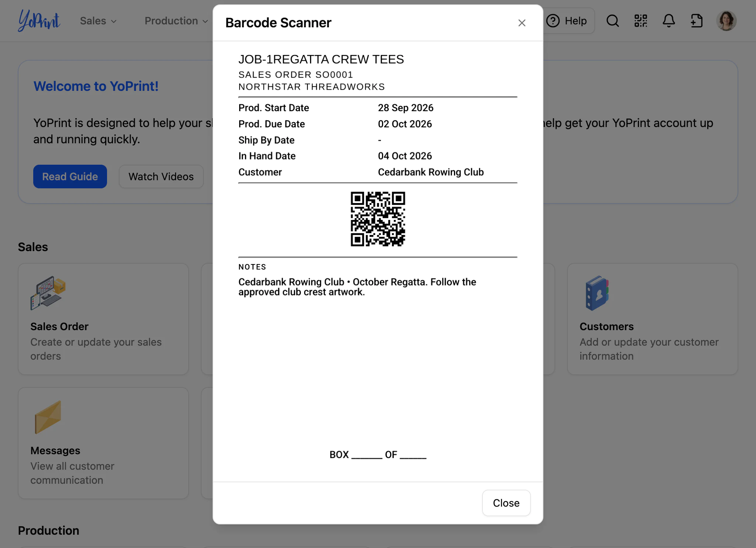Open the Sales dropdown menu
Viewport: 756px width, 548px height.
(98, 21)
